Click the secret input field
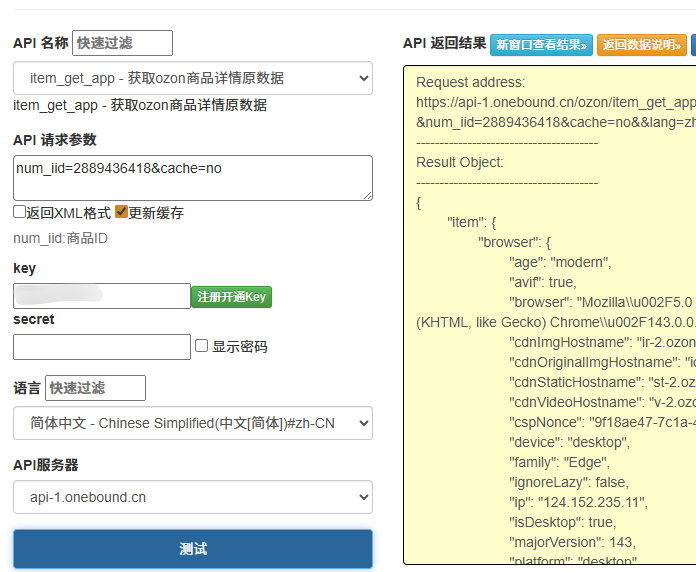696x572 pixels. point(102,347)
